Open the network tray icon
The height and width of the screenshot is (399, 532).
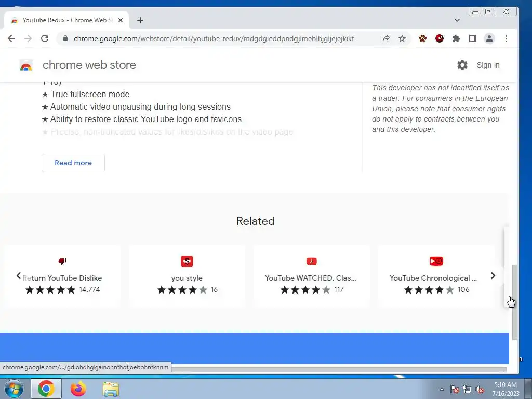point(467,389)
